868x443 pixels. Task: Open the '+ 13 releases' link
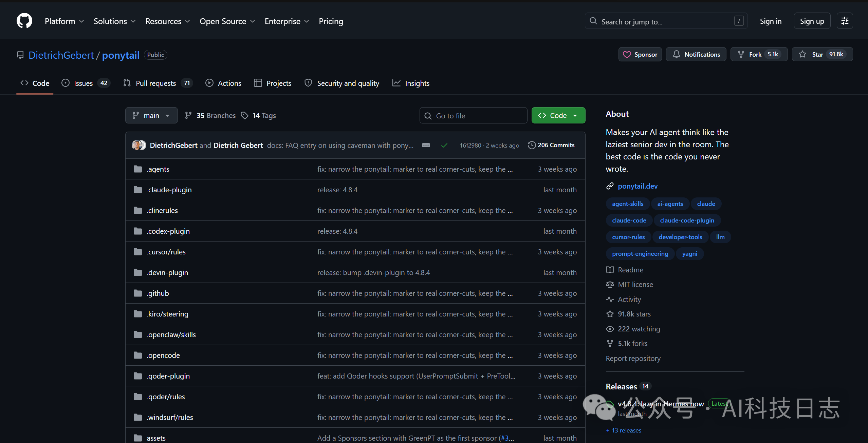tap(624, 430)
